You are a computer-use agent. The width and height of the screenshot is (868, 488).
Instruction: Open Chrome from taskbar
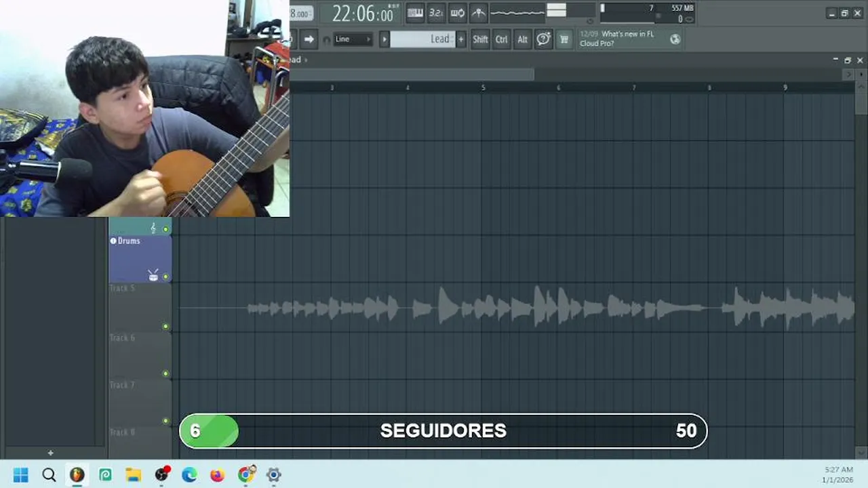246,474
